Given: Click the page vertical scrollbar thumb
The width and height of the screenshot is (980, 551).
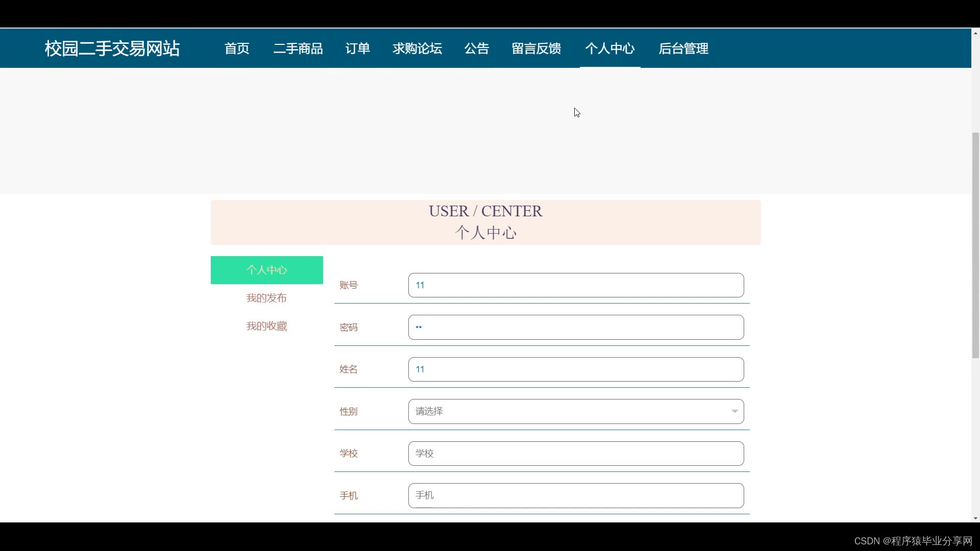Looking at the screenshot, I should 975,245.
